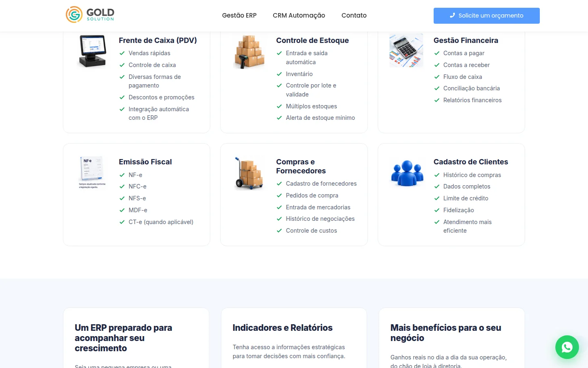Click the check mark beside Fidelização

(437, 210)
